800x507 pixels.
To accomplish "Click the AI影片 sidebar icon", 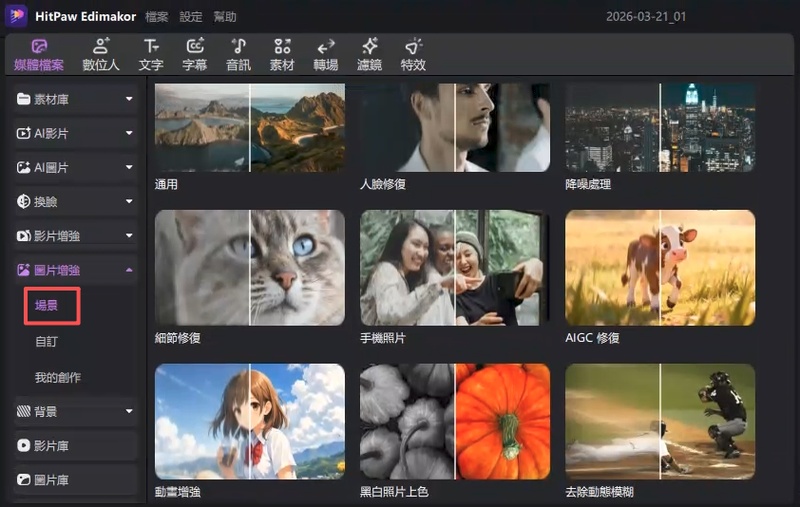I will click(x=23, y=133).
